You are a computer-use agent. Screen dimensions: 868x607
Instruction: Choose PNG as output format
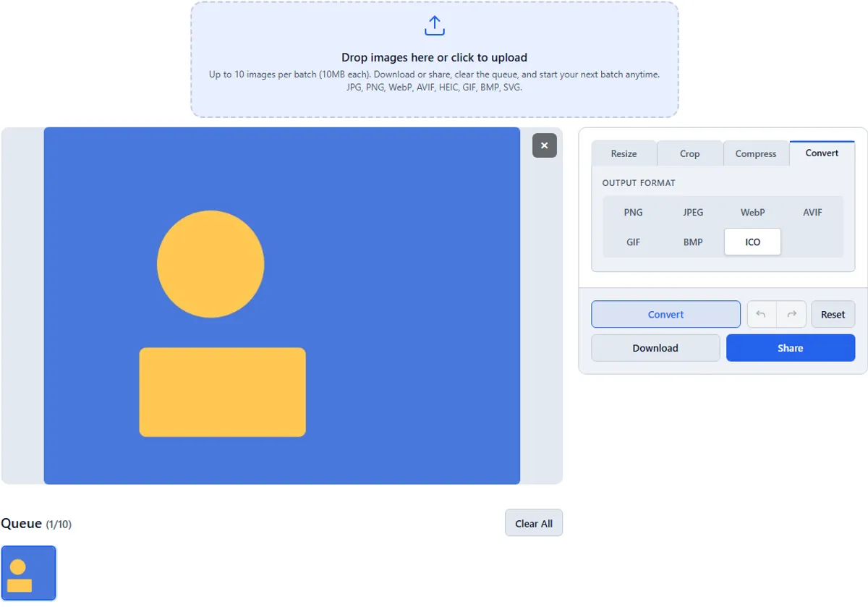coord(634,213)
